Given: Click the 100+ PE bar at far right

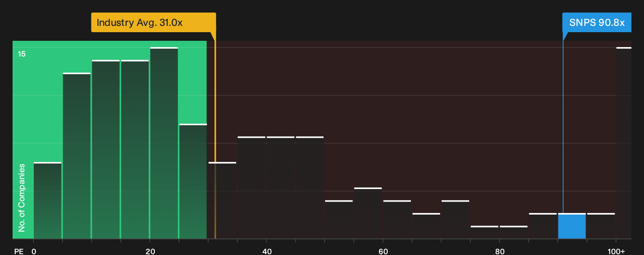Looking at the screenshot, I should tap(624, 143).
